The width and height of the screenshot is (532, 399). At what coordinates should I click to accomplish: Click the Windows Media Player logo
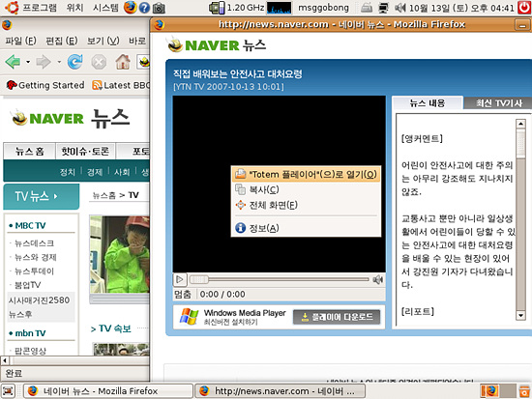[189, 317]
